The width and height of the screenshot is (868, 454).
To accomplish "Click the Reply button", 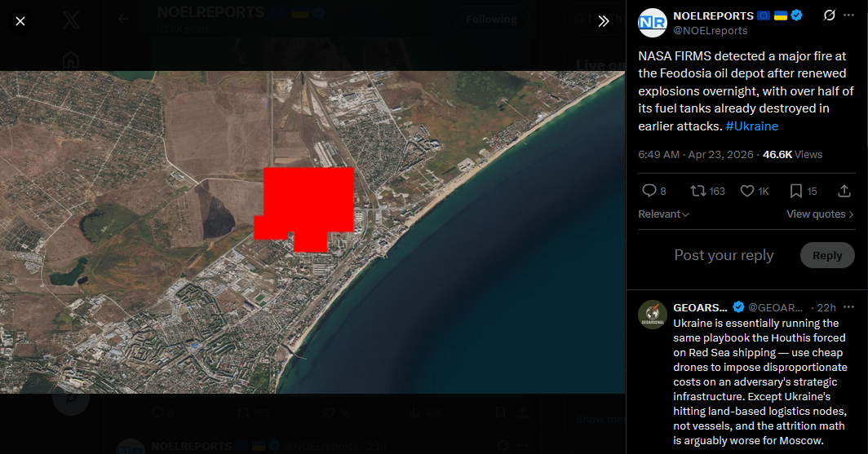I will [x=827, y=255].
